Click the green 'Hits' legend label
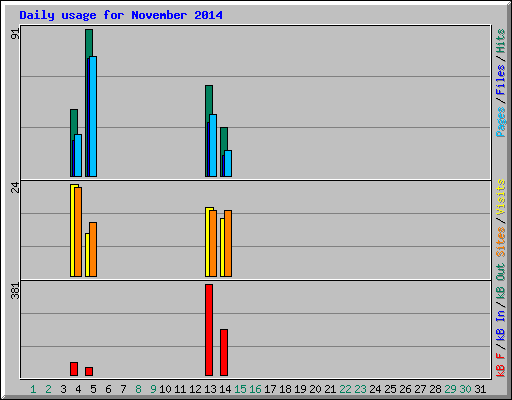The width and height of the screenshot is (512, 400). (x=501, y=41)
